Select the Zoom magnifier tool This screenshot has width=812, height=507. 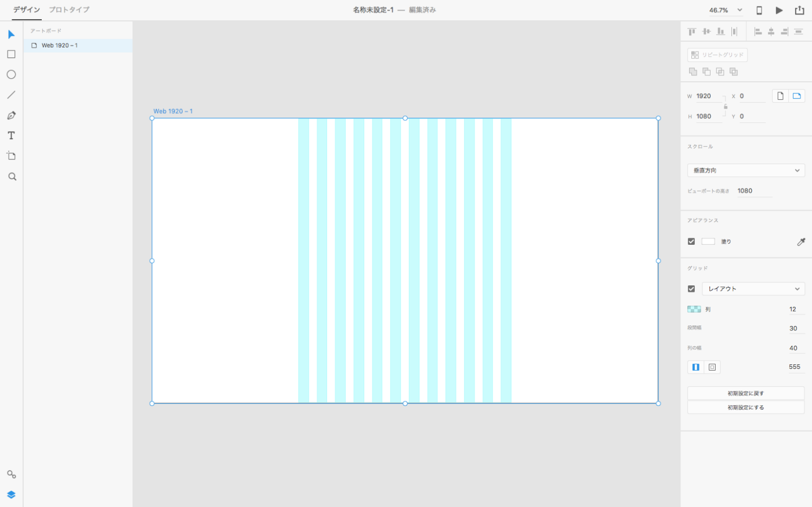pos(12,176)
